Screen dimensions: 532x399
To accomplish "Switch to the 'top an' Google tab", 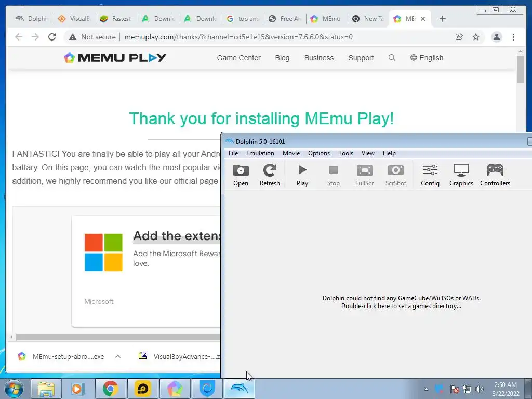I will coord(243,19).
